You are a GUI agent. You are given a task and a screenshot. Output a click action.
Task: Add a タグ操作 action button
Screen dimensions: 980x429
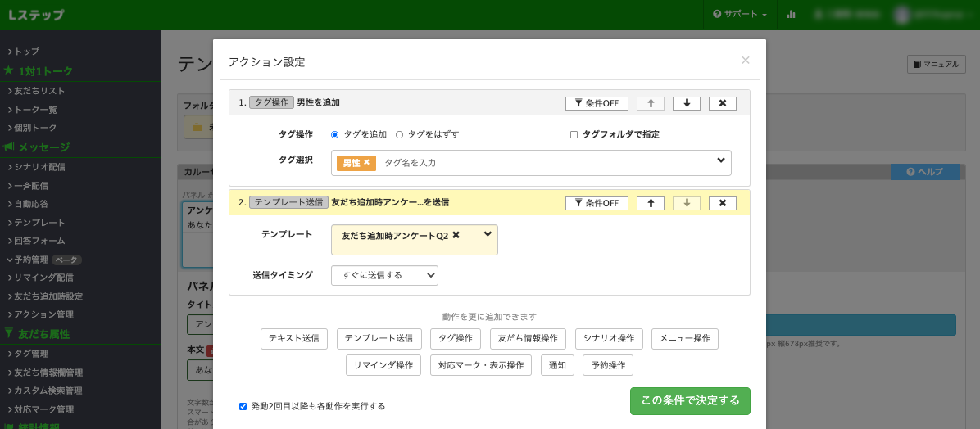tap(455, 338)
